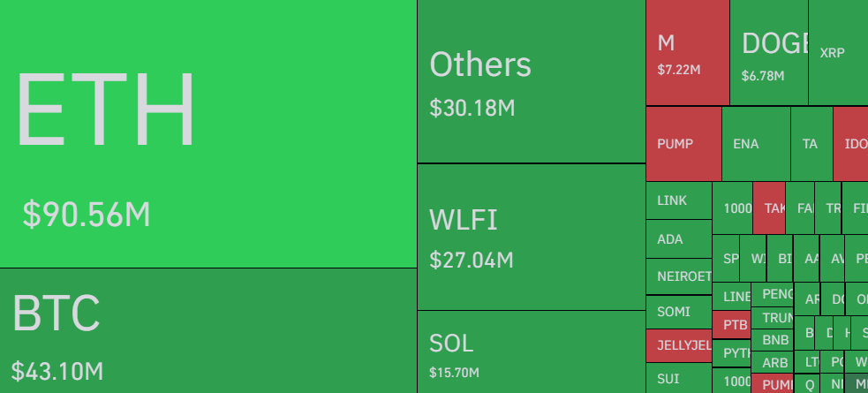Select the LINK tile

[678, 200]
